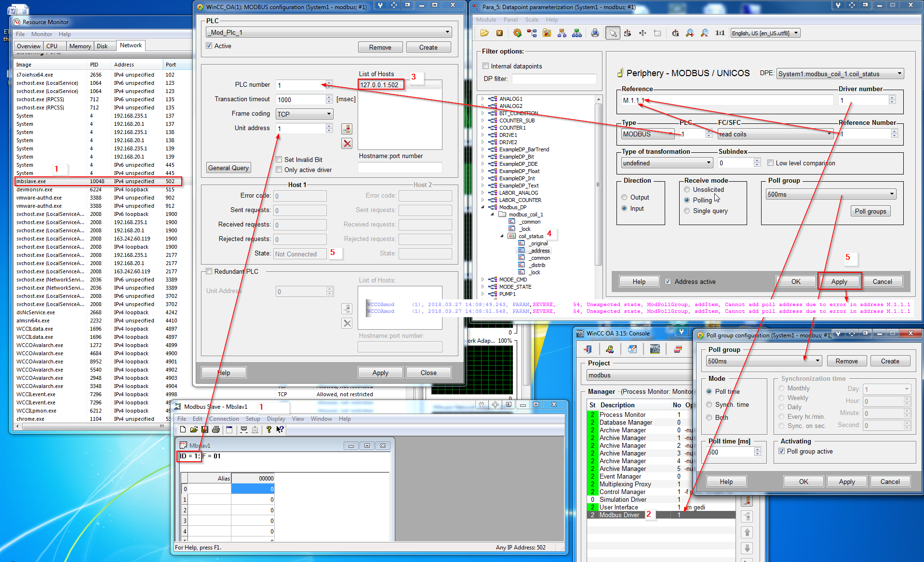Click the zoom in magnifier icon
This screenshot has height=562, width=924.
click(x=690, y=33)
